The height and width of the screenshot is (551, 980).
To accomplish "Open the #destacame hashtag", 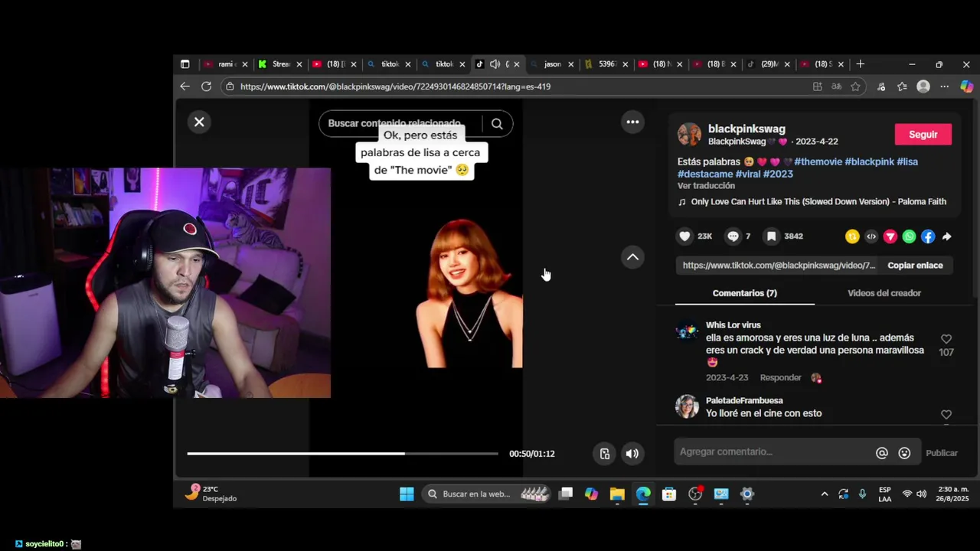I will click(705, 174).
